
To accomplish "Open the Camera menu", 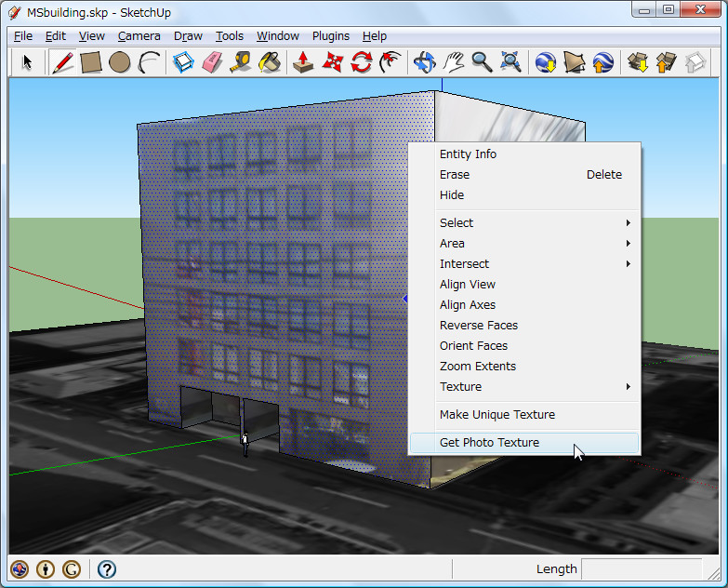I will tap(139, 35).
